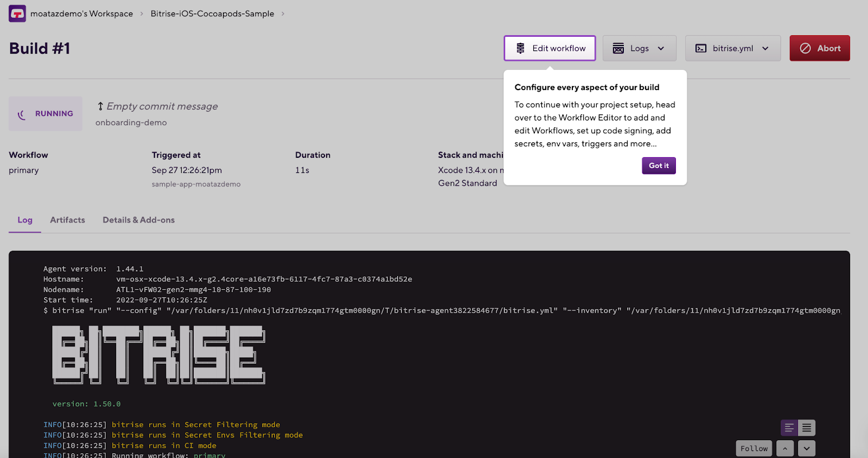Jump to bottom of log with down arrow

coord(807,448)
